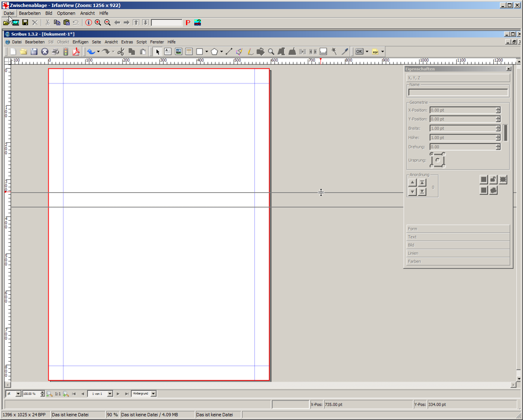Click the scissors cut icon in Scribus

tap(121, 52)
